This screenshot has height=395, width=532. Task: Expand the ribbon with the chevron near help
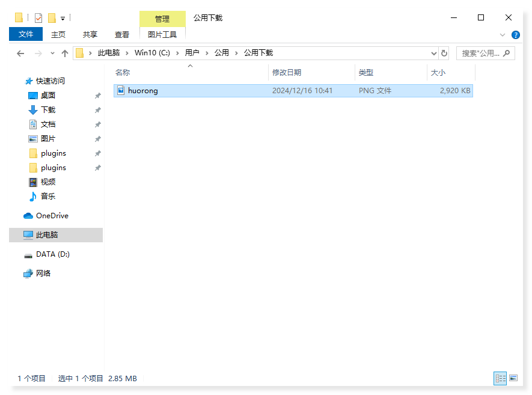(x=503, y=34)
